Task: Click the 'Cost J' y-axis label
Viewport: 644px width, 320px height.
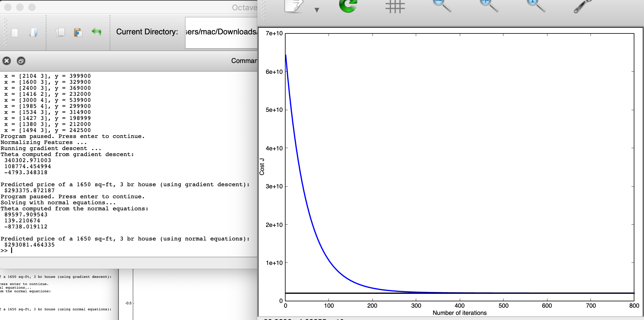Action: [262, 167]
